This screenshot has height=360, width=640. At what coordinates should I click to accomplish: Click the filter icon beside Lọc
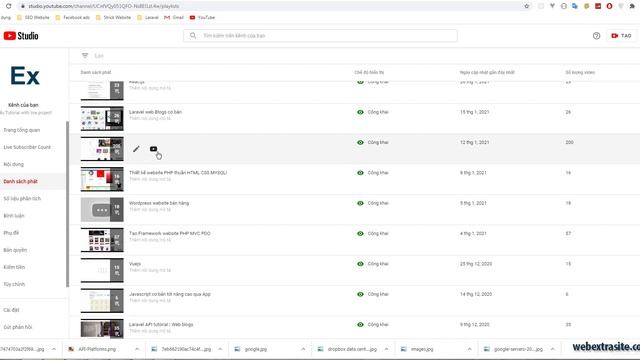(x=85, y=56)
